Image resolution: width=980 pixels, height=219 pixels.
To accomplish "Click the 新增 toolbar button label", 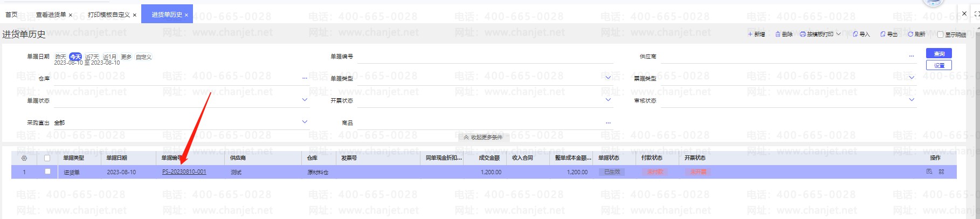I will coord(760,35).
